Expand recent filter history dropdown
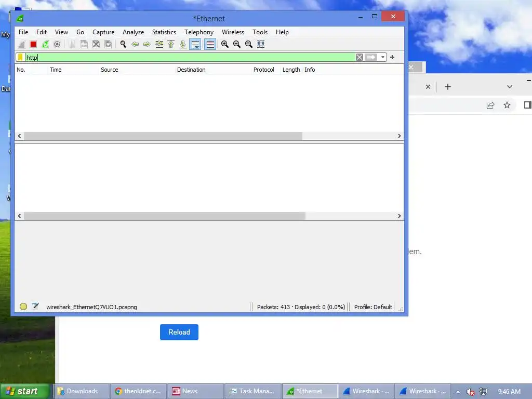 pyautogui.click(x=382, y=57)
